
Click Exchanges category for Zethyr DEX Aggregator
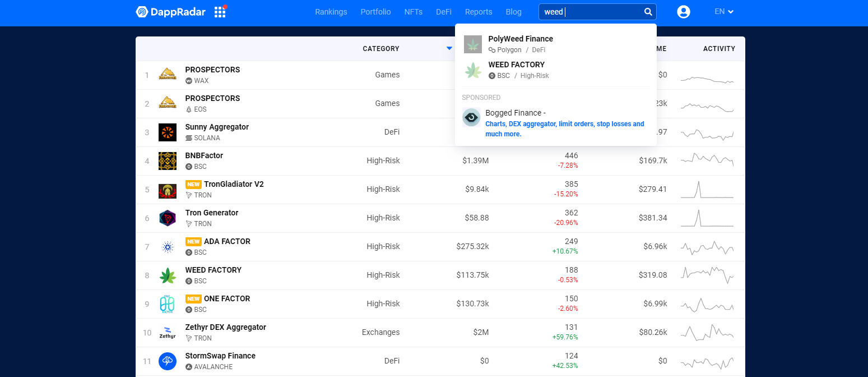pyautogui.click(x=381, y=332)
